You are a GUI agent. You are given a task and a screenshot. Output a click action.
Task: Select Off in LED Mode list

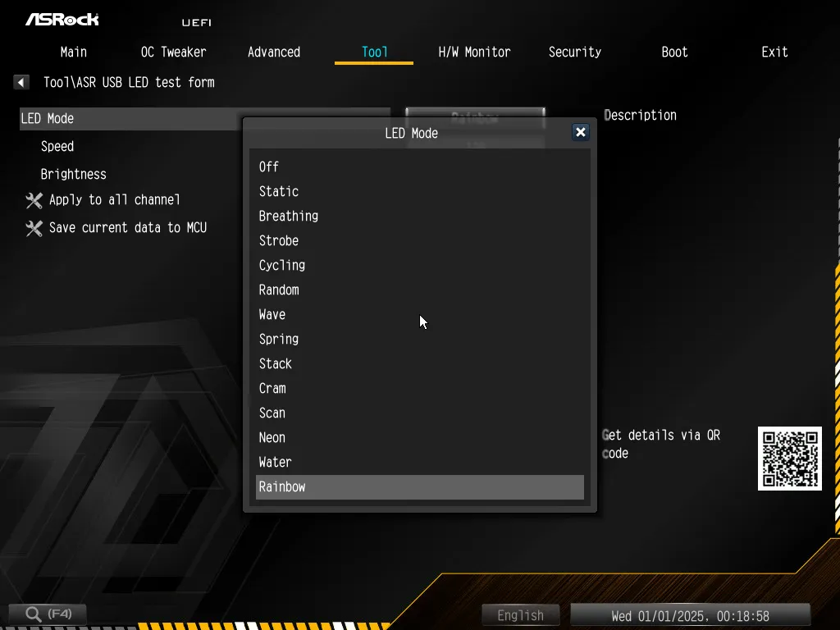click(x=269, y=167)
